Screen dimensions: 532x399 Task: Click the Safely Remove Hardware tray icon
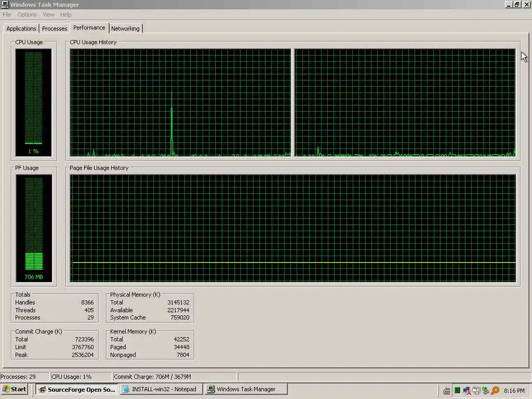[486, 391]
